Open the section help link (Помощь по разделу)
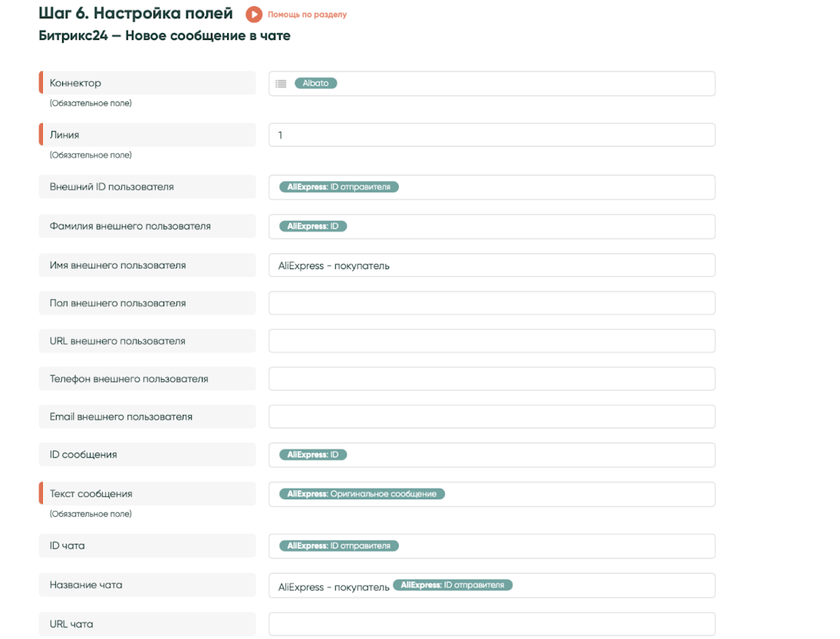This screenshot has height=639, width=840. click(x=307, y=15)
